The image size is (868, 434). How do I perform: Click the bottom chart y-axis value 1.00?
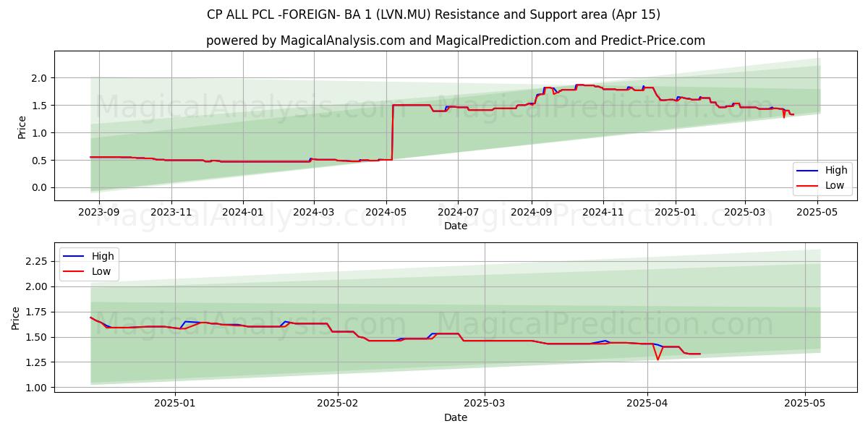38,388
